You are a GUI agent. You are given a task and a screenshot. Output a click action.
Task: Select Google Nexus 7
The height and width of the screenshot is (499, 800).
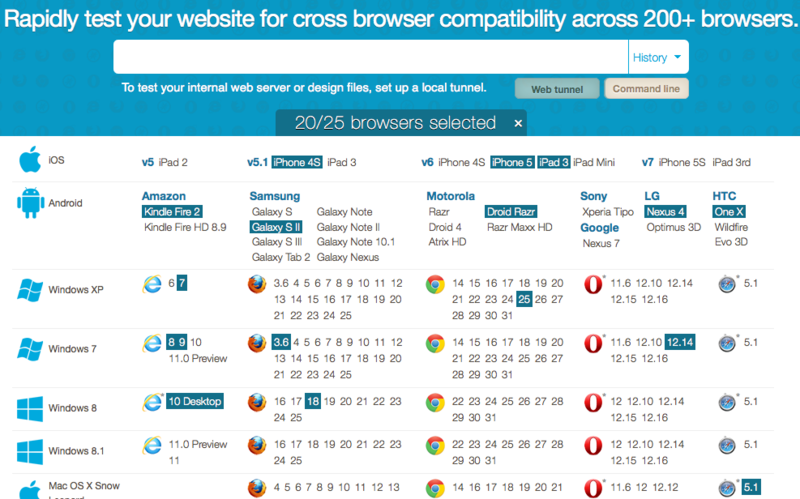coord(601,243)
